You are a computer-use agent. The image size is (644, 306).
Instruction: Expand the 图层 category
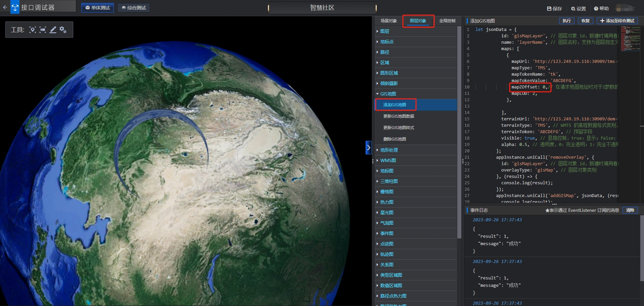coord(416,31)
